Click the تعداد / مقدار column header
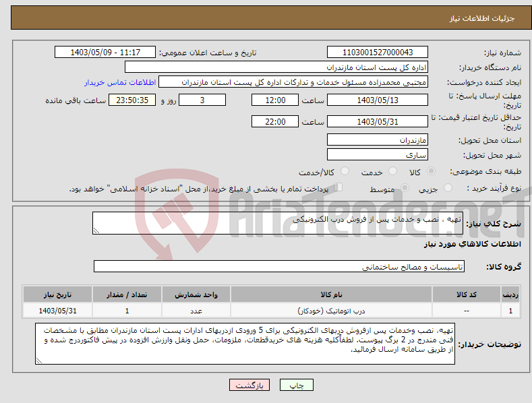The image size is (532, 403). point(127,294)
